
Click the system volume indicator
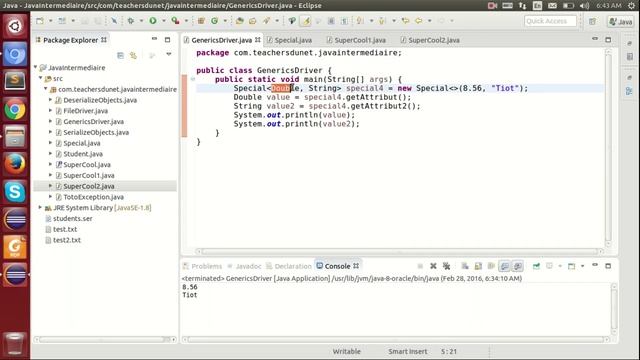click(584, 5)
